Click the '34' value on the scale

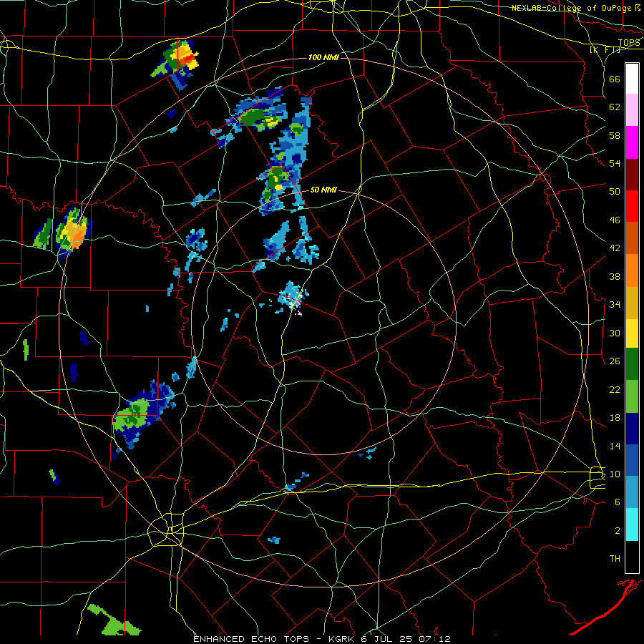coord(615,305)
